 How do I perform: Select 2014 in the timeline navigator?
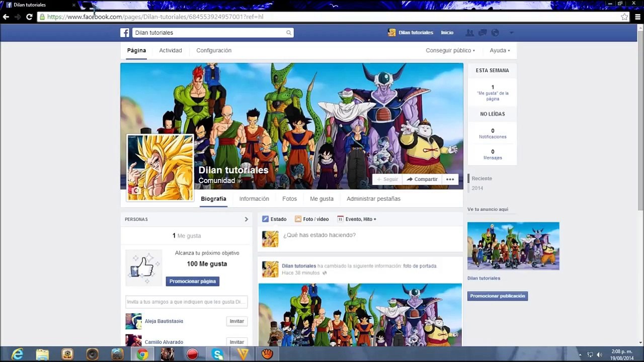tap(477, 189)
